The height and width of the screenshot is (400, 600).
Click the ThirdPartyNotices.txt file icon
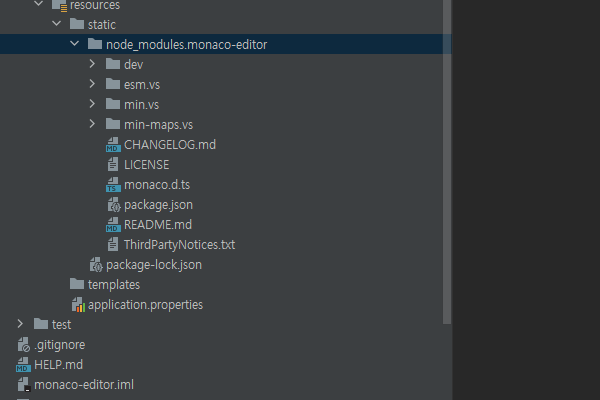113,245
